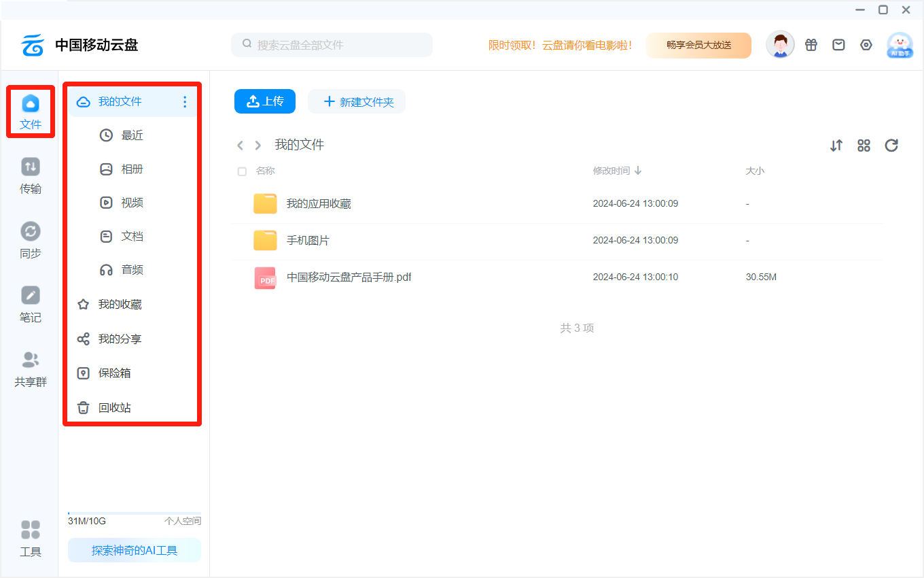Click the search magnifier icon
924x578 pixels.
point(247,44)
